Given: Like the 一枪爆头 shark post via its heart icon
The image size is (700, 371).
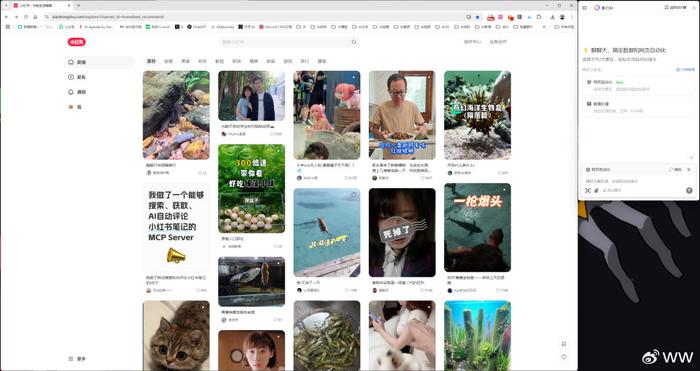Looking at the screenshot, I should click(x=498, y=290).
